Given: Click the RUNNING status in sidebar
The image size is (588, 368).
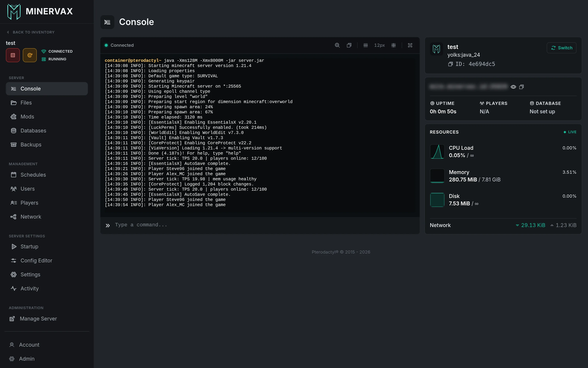Looking at the screenshot, I should pyautogui.click(x=54, y=59).
